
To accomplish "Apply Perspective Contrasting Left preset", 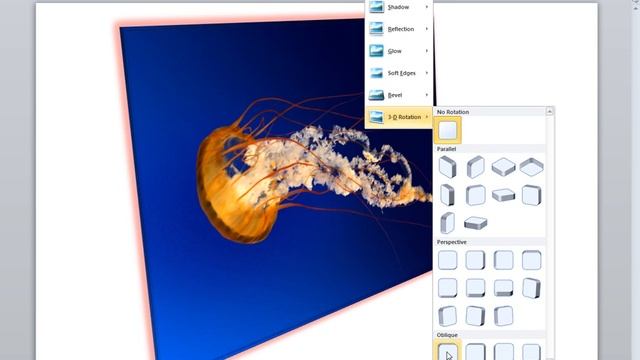I will (531, 288).
